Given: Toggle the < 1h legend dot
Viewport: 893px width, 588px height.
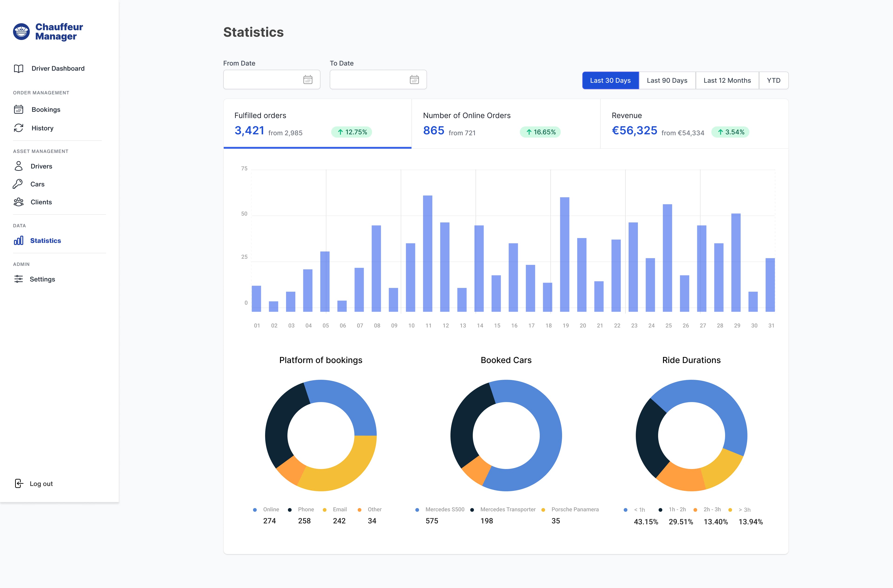Looking at the screenshot, I should click(626, 510).
